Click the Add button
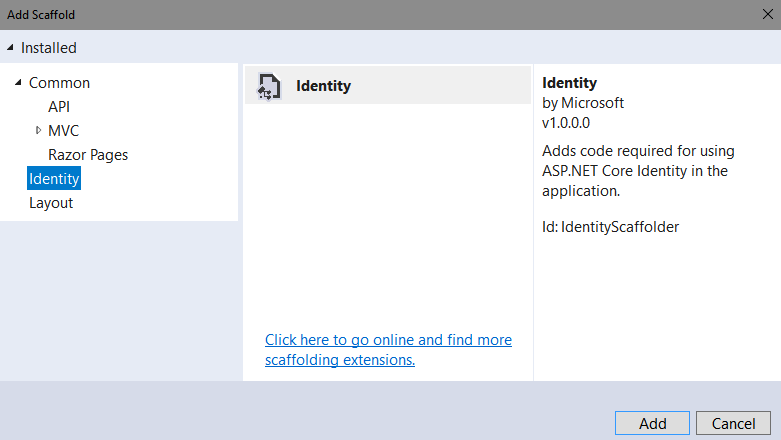Image resolution: width=781 pixels, height=440 pixels. (652, 423)
